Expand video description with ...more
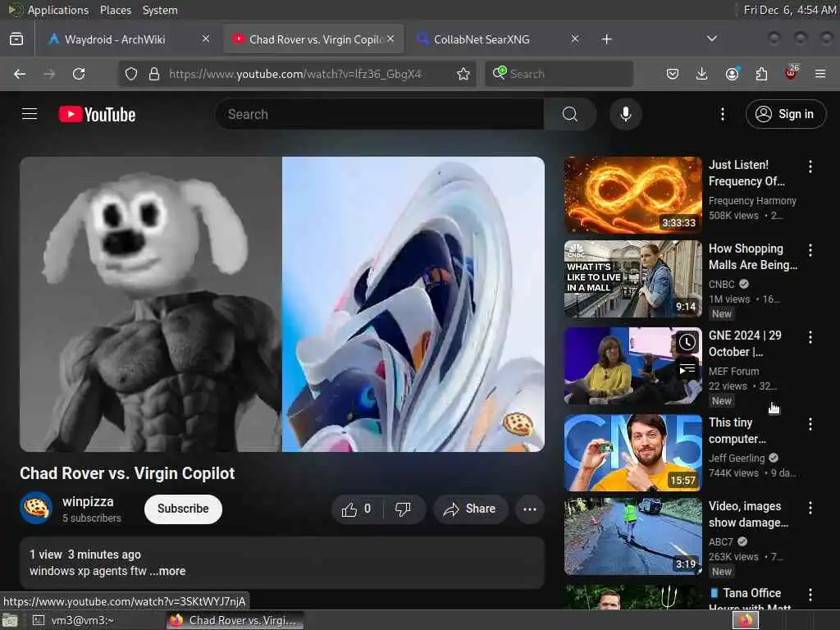Viewport: 840px width, 630px height. pos(167,571)
